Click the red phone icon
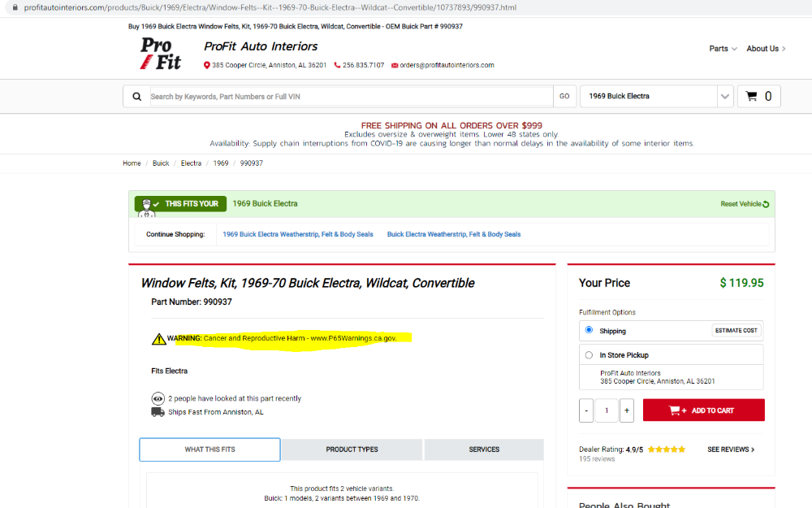Screen dimensions: 812x508 tap(337, 65)
